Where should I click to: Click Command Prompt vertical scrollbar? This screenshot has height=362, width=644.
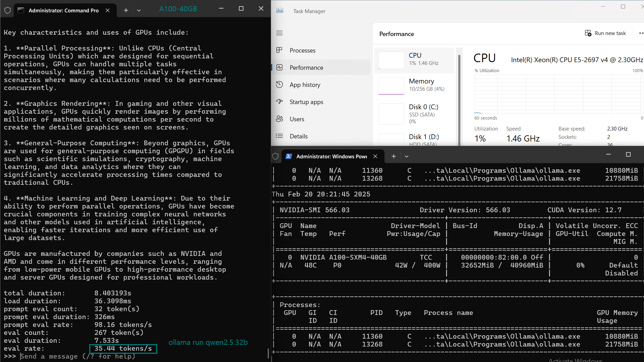(268, 353)
